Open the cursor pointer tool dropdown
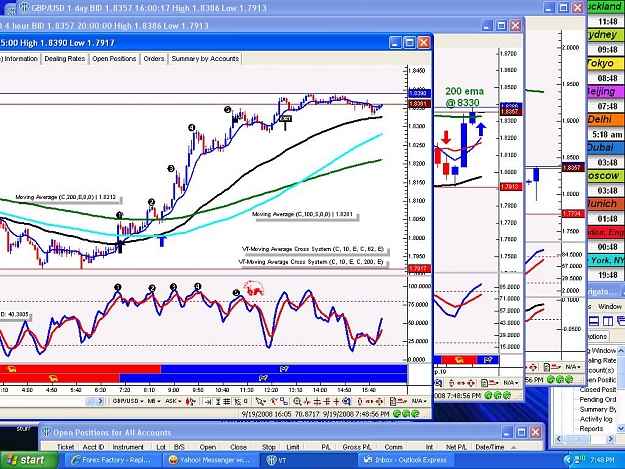This screenshot has height=469, width=625. tap(261, 402)
